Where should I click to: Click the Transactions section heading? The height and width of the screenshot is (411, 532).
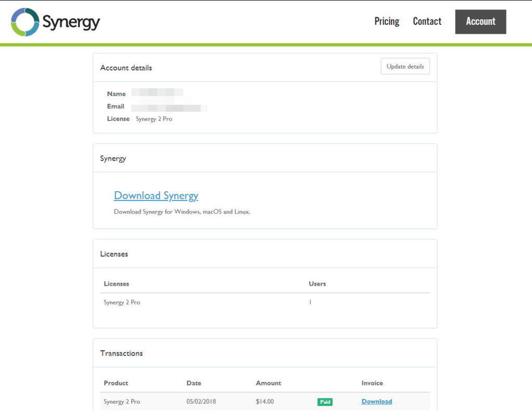pyautogui.click(x=122, y=353)
